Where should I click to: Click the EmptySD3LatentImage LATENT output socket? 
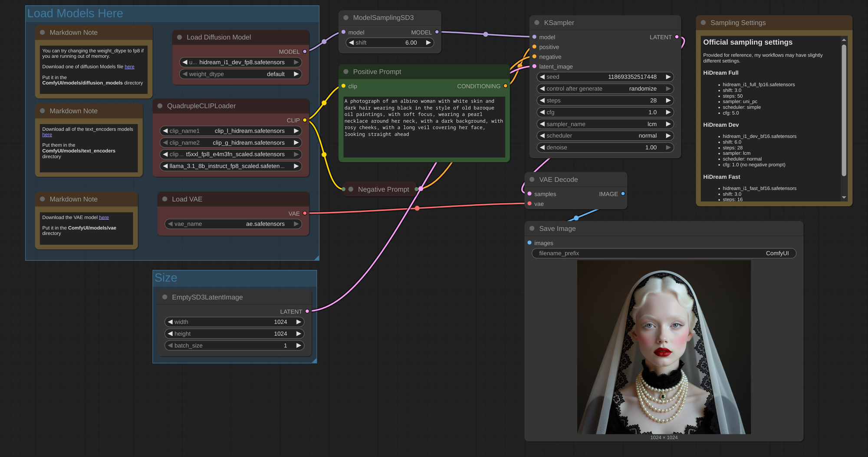[307, 311]
